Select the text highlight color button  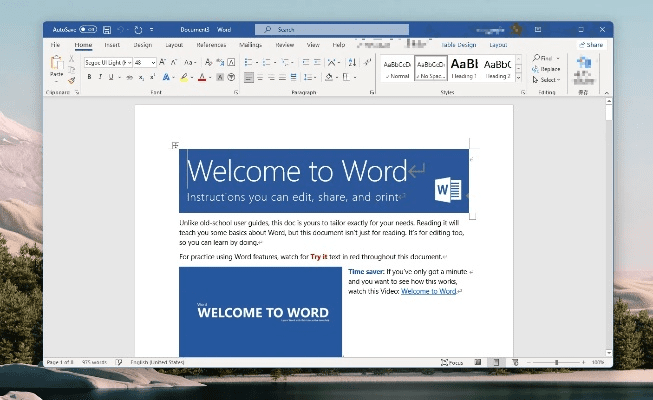pos(183,77)
